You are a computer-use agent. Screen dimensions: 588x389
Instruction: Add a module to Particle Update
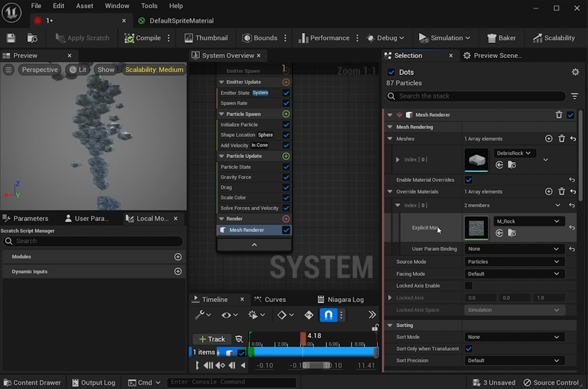(286, 156)
